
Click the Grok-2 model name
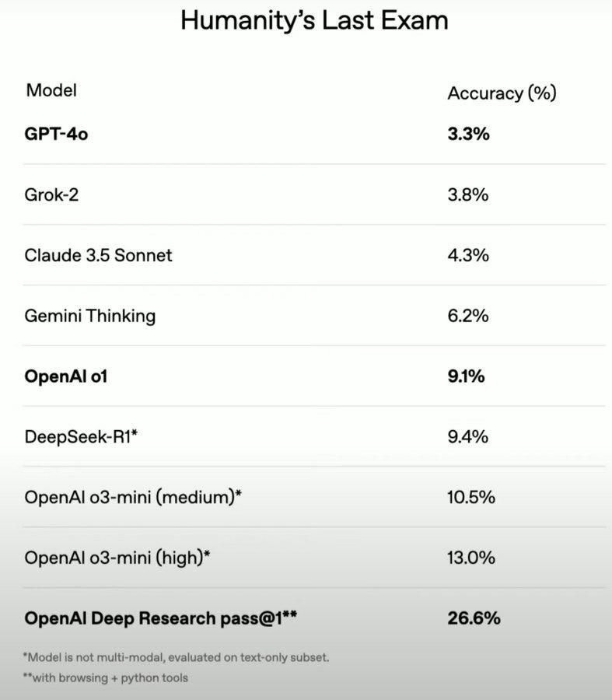(51, 194)
